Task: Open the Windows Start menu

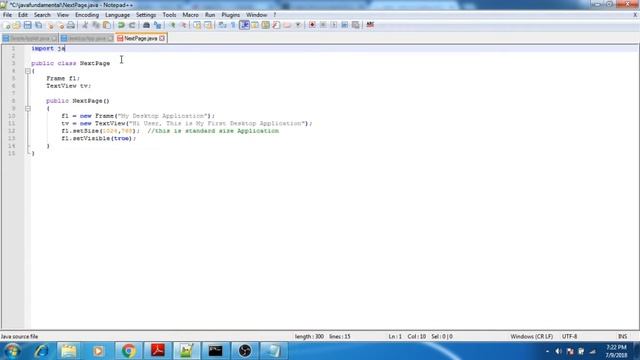Action: tap(12, 351)
